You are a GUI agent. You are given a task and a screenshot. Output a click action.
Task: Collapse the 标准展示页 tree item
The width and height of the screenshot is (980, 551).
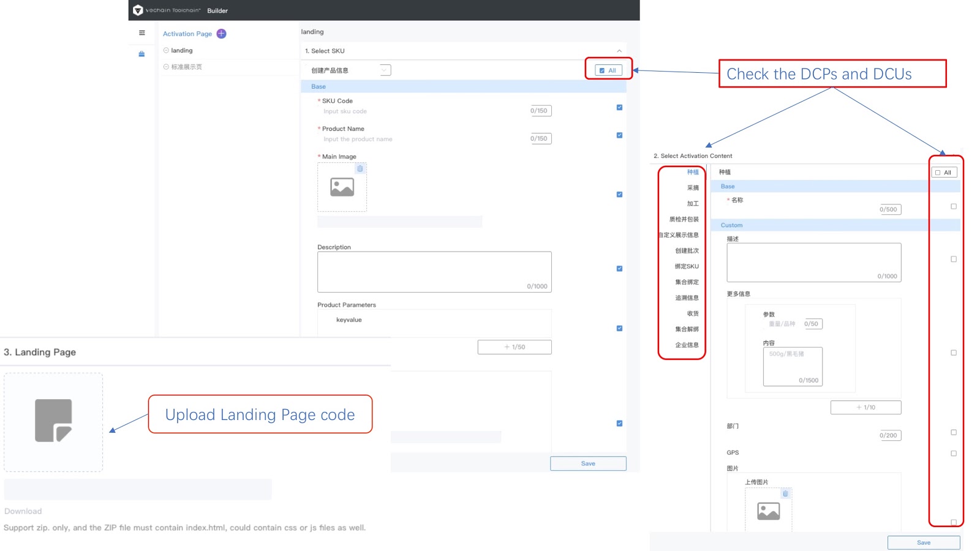[166, 67]
